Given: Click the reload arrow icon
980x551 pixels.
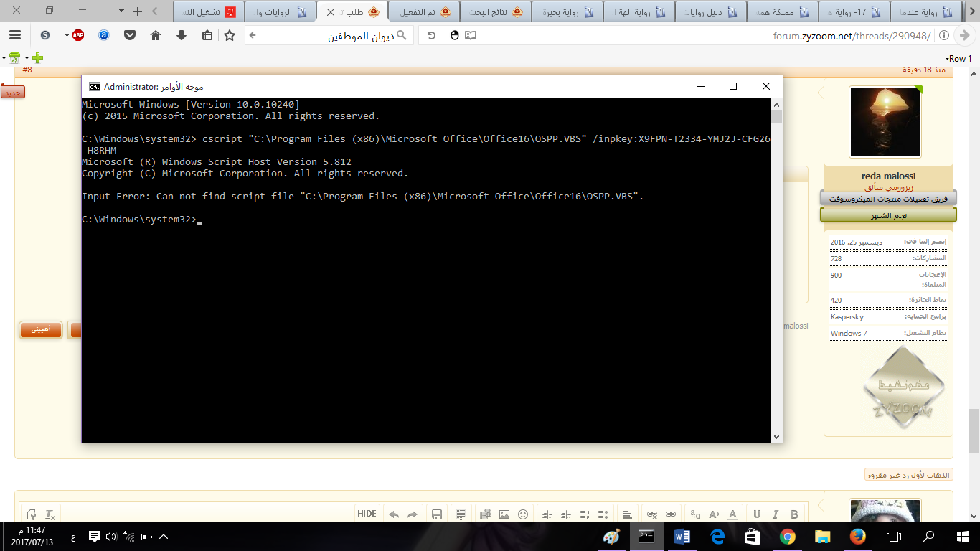Looking at the screenshot, I should pyautogui.click(x=431, y=35).
